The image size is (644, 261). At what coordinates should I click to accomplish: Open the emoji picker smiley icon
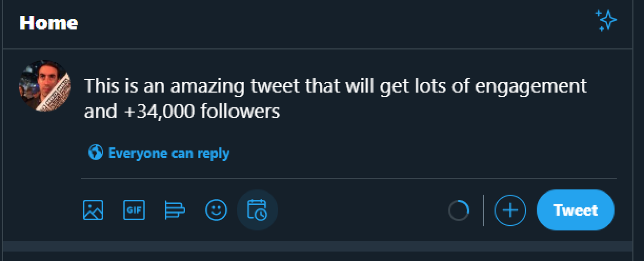216,210
